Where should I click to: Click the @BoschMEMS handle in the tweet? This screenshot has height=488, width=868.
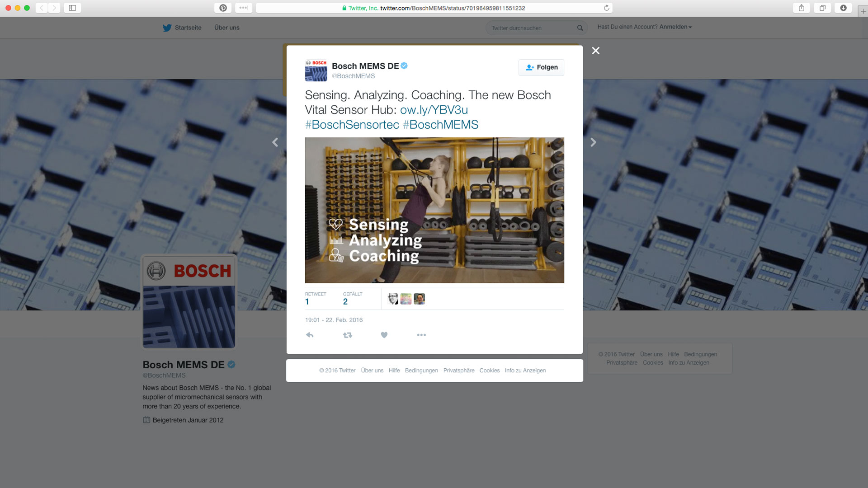[354, 76]
